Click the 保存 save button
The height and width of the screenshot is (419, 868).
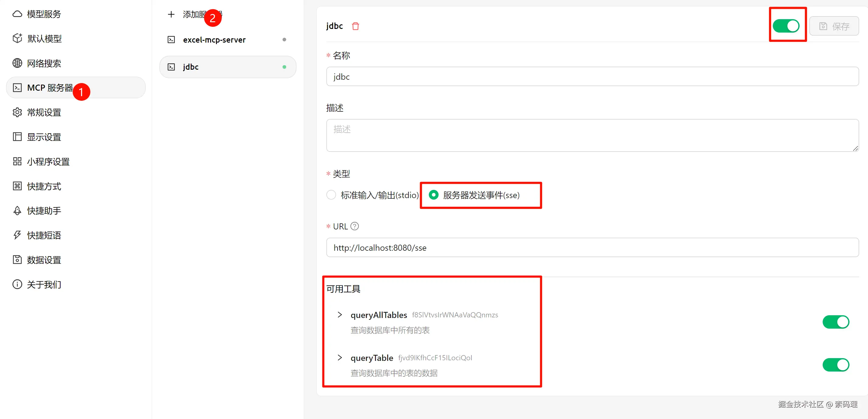pyautogui.click(x=834, y=26)
